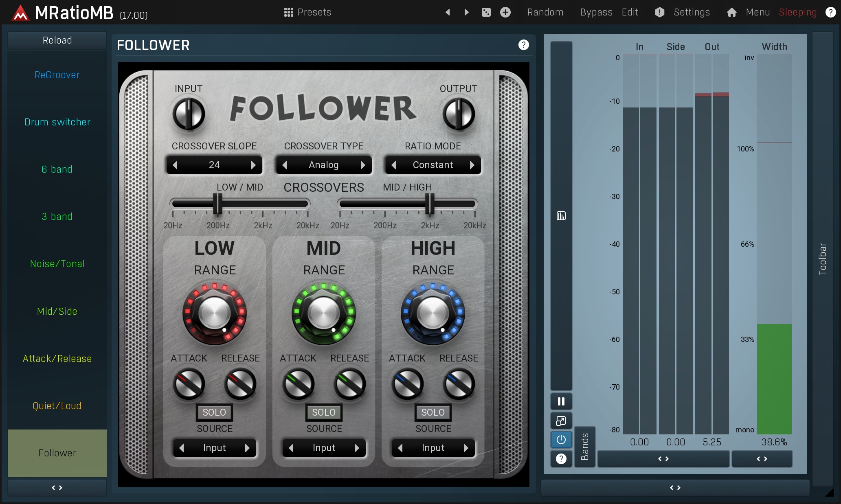This screenshot has width=841, height=504.
Task: Click the random dice icon
Action: pos(486,12)
